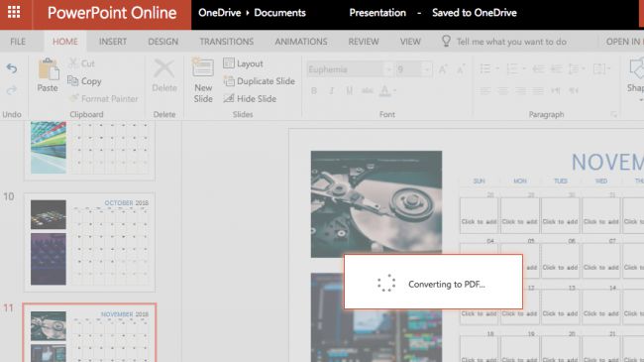Select hard drive picture on slide
This screenshot has width=644, height=362.
pos(376,204)
